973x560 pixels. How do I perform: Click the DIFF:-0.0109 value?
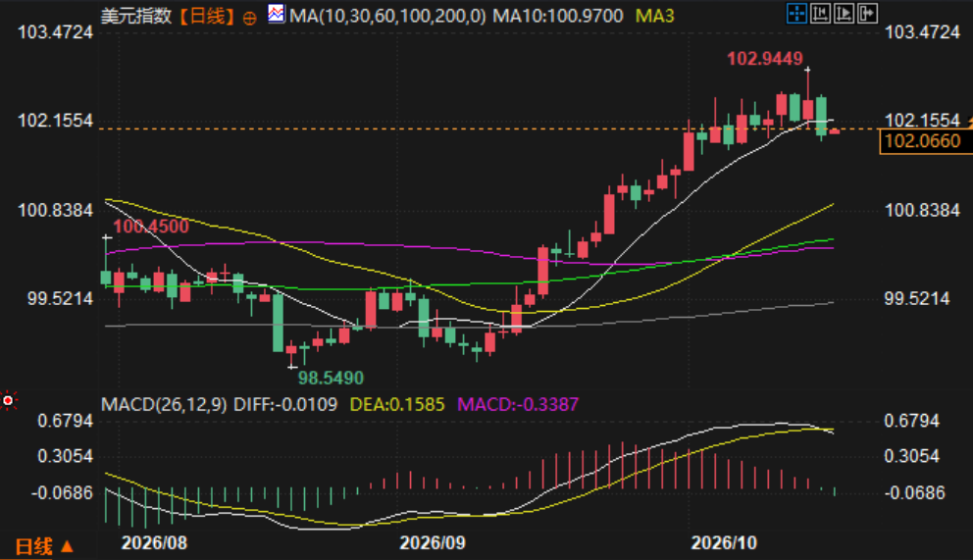[x=285, y=404]
